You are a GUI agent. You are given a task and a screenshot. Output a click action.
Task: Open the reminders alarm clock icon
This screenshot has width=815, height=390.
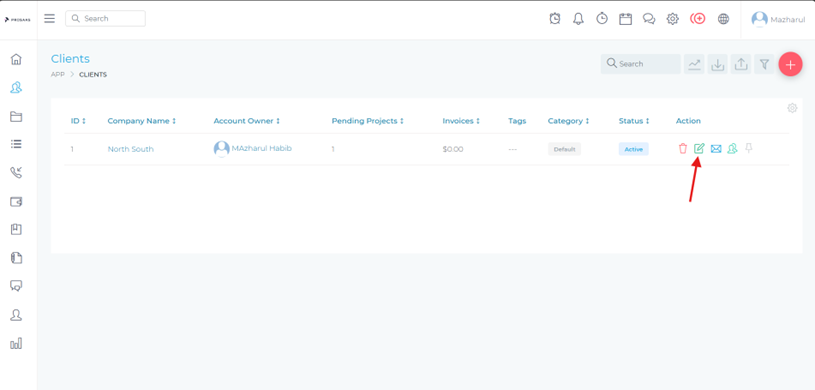point(555,19)
